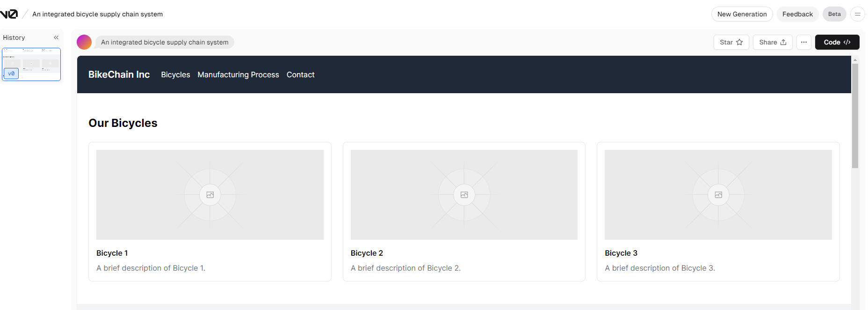Click the Contact nav link
The height and width of the screenshot is (310, 868).
300,74
